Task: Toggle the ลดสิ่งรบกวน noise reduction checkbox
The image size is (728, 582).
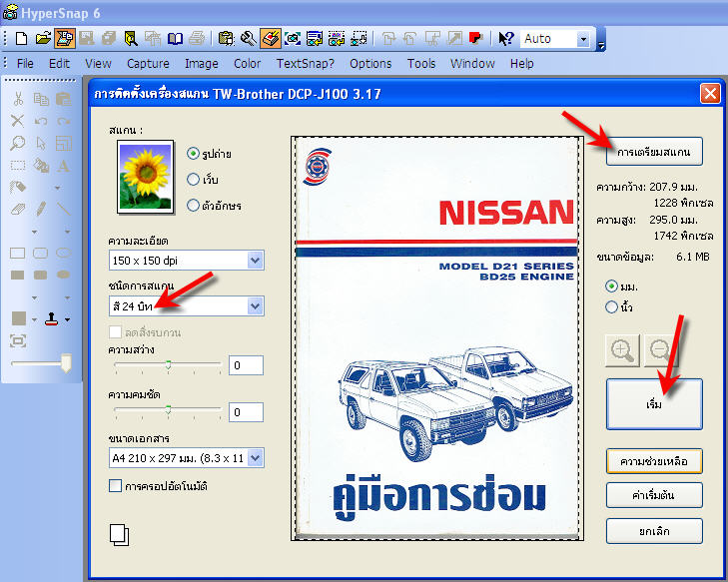Action: [115, 332]
